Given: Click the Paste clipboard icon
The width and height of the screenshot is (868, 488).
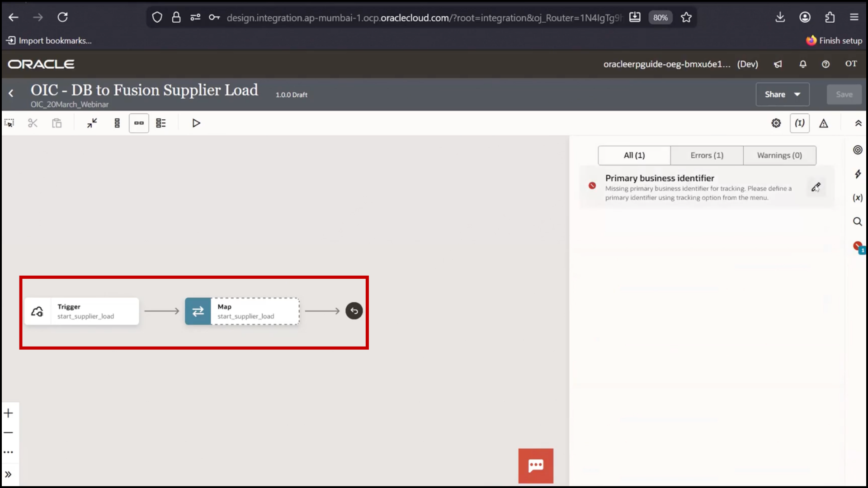Looking at the screenshot, I should pos(57,123).
